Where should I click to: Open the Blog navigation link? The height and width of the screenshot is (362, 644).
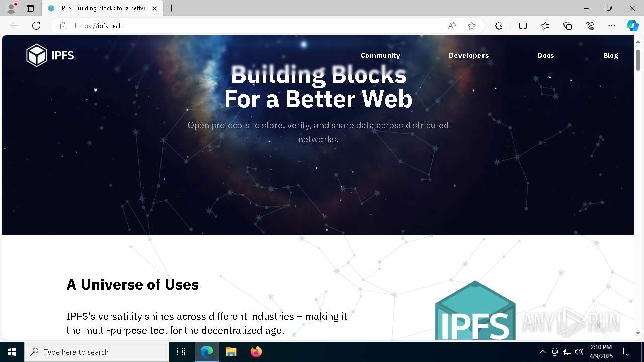click(611, 55)
